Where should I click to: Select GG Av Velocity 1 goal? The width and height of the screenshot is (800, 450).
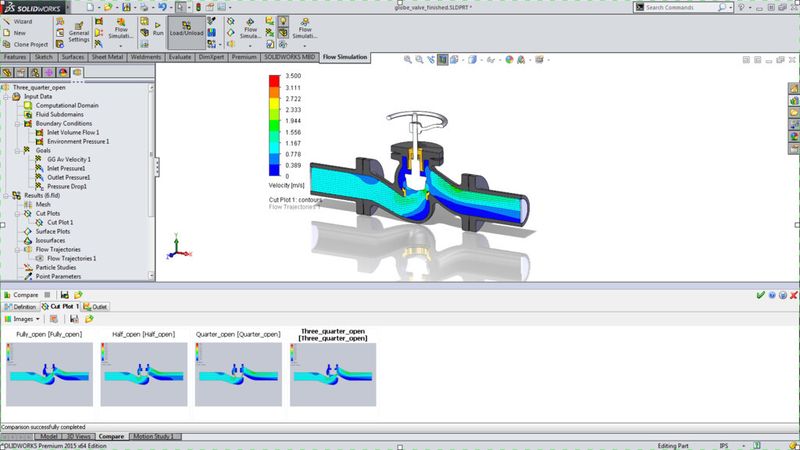(69, 159)
